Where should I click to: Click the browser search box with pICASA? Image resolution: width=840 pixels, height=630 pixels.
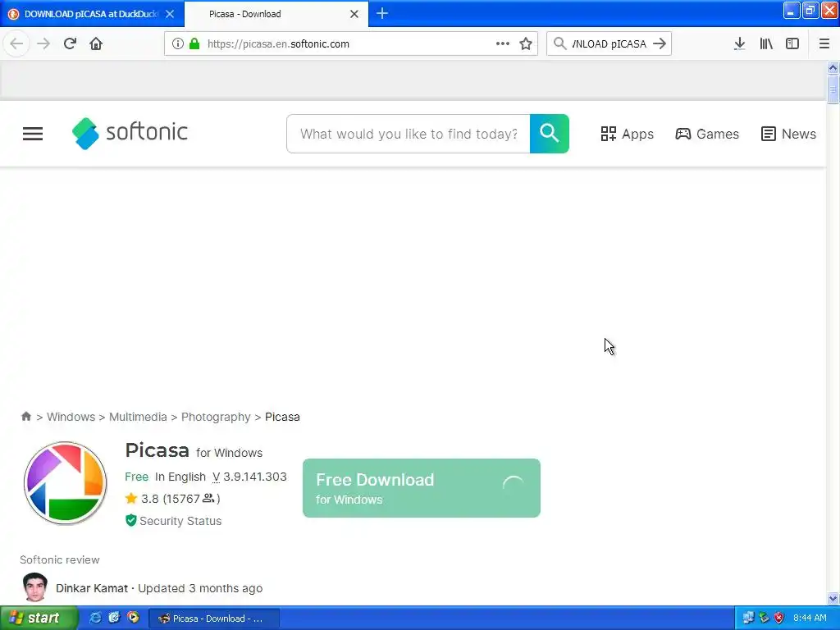[x=609, y=44]
